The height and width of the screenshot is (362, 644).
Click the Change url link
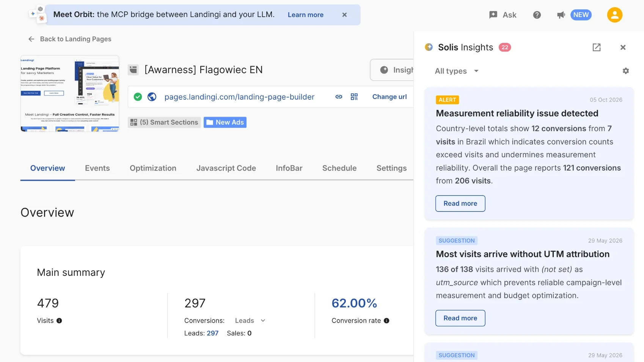390,97
